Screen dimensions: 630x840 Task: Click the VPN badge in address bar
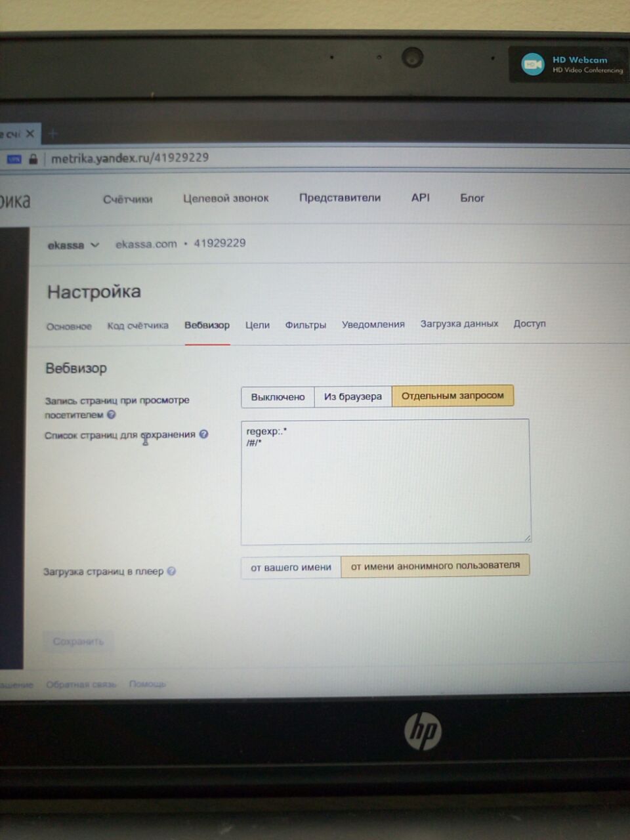point(14,159)
